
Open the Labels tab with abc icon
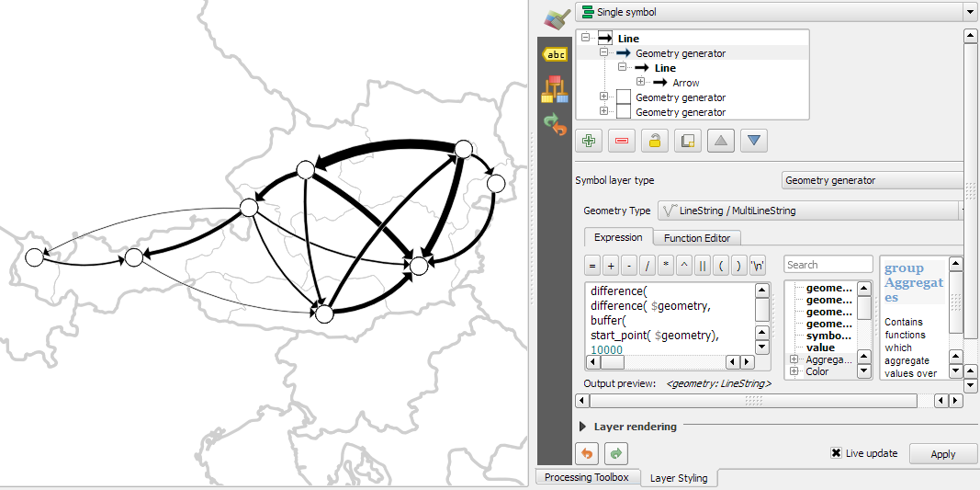555,55
